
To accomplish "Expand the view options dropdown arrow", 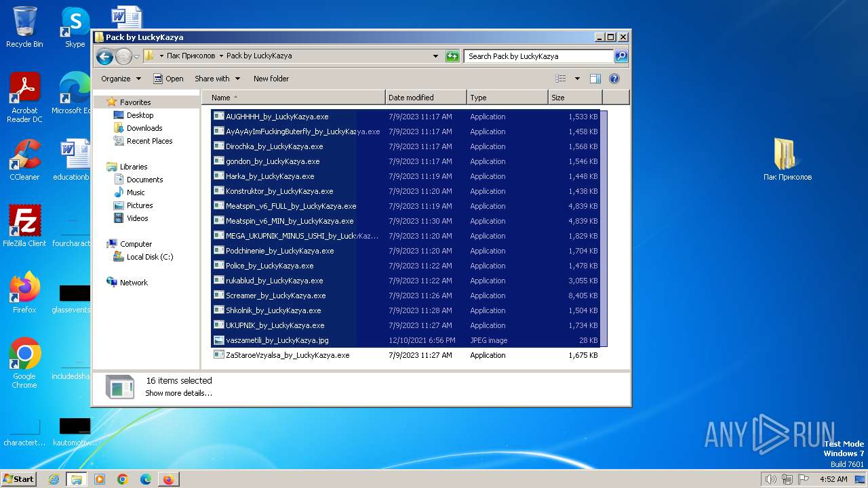I will 577,79.
